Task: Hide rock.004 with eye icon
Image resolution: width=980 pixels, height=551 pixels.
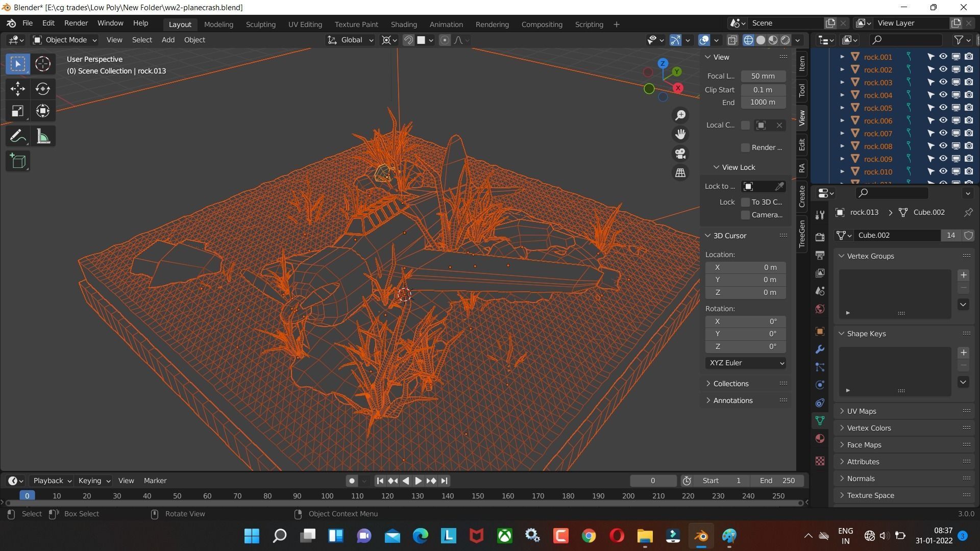Action: 943,95
